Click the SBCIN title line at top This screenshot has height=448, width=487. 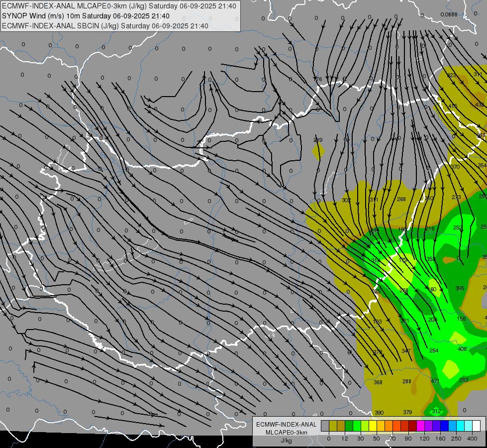(x=105, y=26)
